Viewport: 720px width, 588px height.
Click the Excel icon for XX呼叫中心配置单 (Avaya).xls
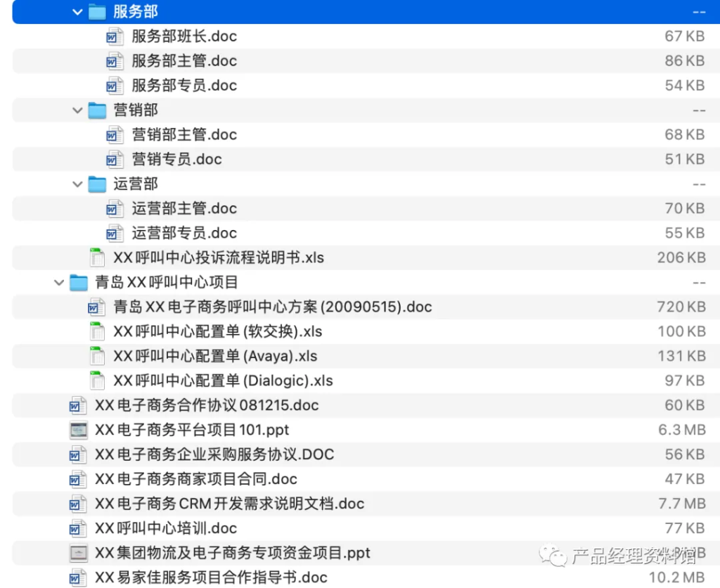[97, 356]
